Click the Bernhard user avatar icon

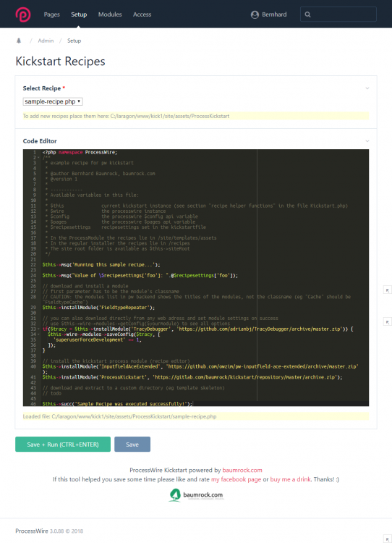click(x=255, y=14)
